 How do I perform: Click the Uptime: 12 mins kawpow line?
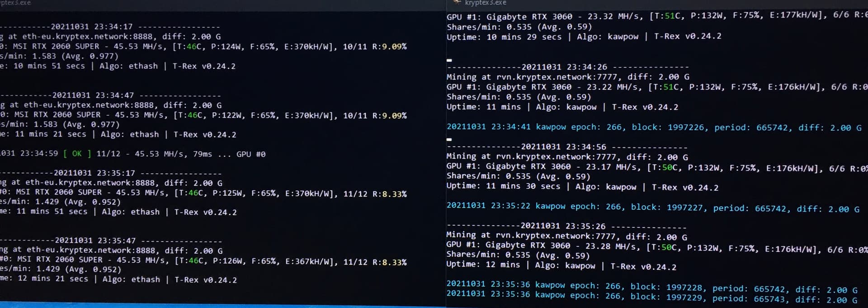pyautogui.click(x=561, y=266)
